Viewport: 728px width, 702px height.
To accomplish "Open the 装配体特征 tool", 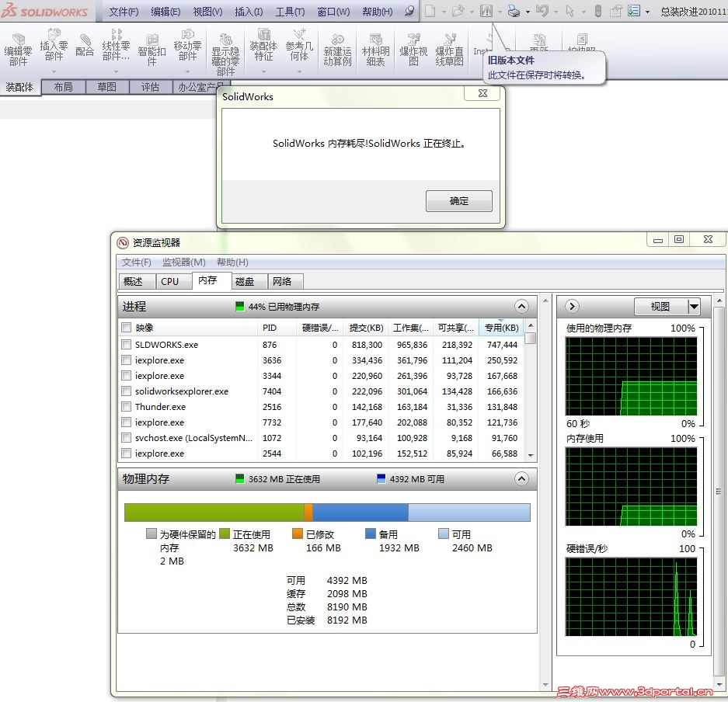I will click(x=263, y=46).
